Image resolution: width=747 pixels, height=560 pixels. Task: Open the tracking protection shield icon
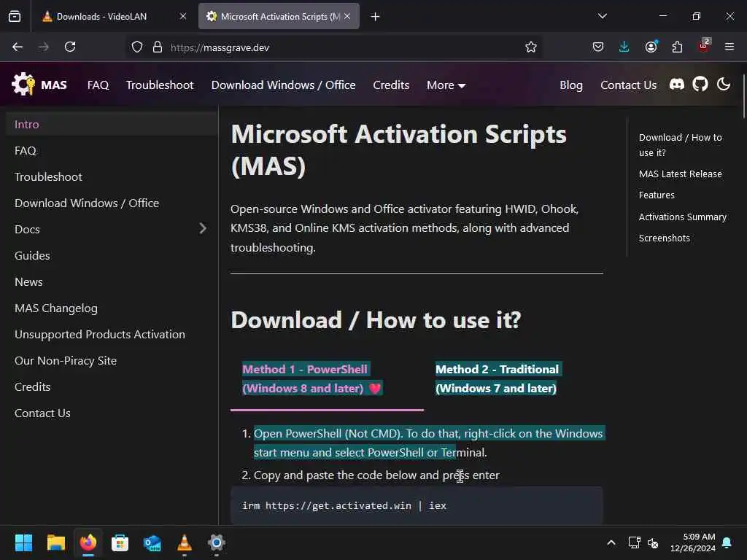pyautogui.click(x=137, y=47)
